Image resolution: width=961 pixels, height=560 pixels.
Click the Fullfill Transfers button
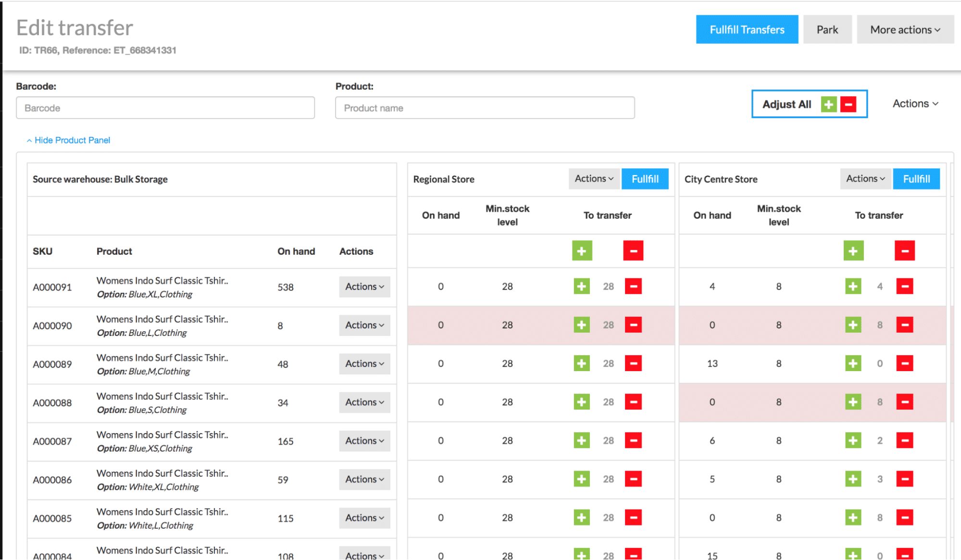point(747,30)
